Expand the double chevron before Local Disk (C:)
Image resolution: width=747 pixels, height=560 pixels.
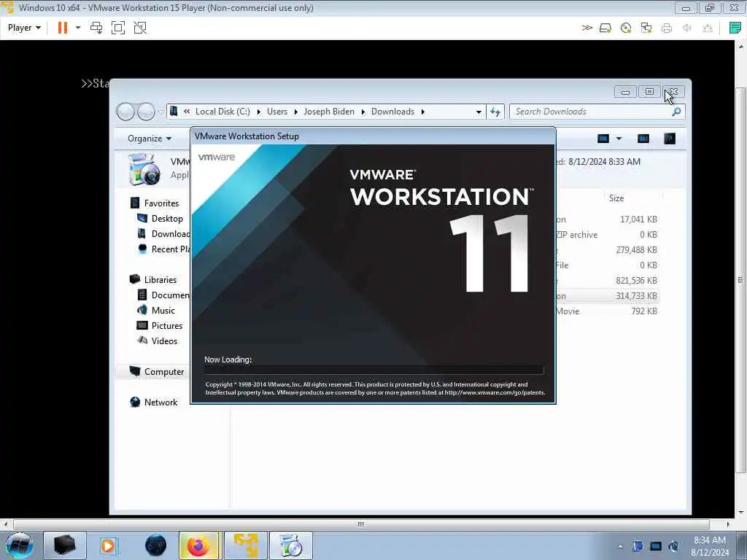[187, 112]
